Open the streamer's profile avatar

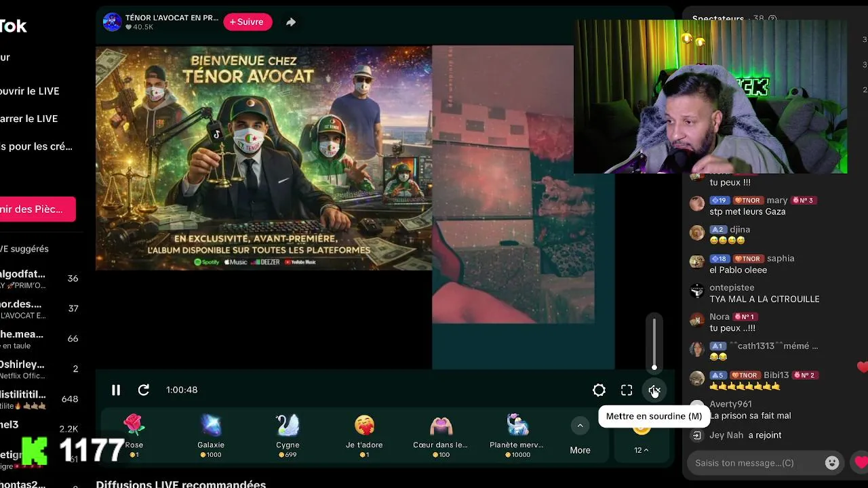pos(112,22)
